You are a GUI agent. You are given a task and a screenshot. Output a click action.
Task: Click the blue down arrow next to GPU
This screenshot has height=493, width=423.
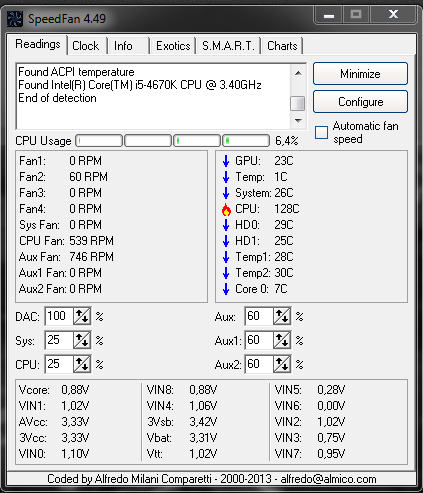point(226,161)
